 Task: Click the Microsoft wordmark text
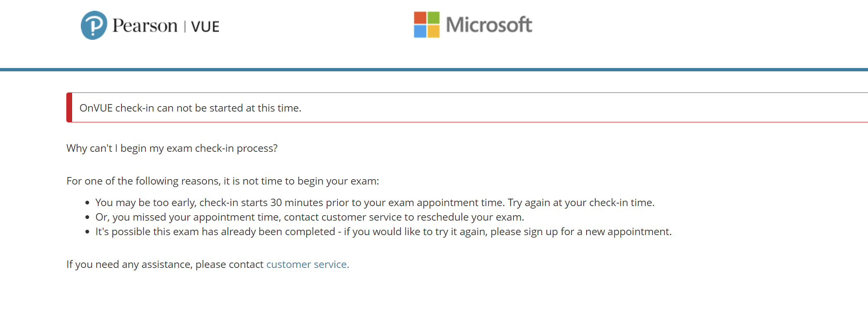489,24
